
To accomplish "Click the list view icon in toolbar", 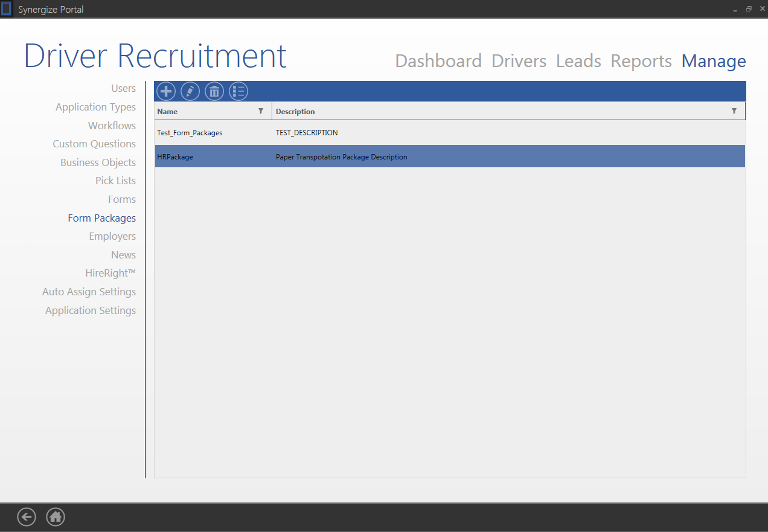I will pyautogui.click(x=238, y=91).
